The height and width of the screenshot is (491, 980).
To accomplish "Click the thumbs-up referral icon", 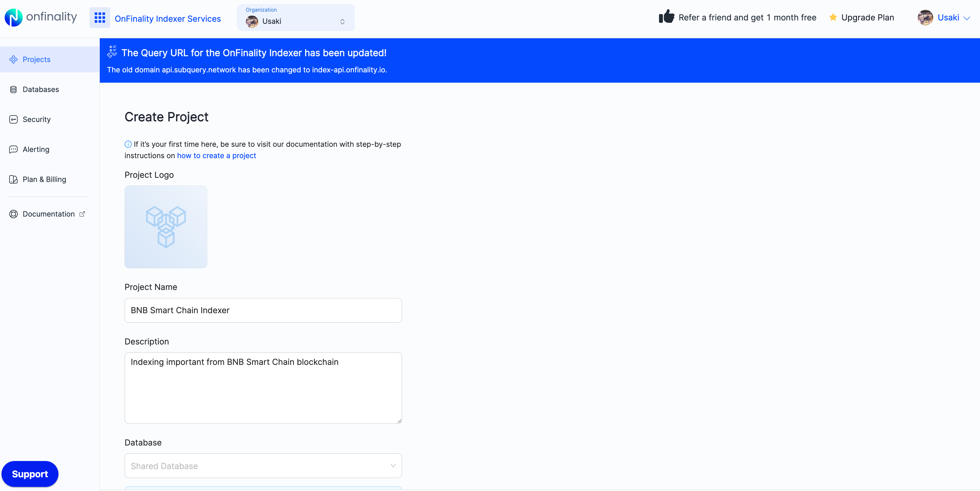I will tap(666, 17).
